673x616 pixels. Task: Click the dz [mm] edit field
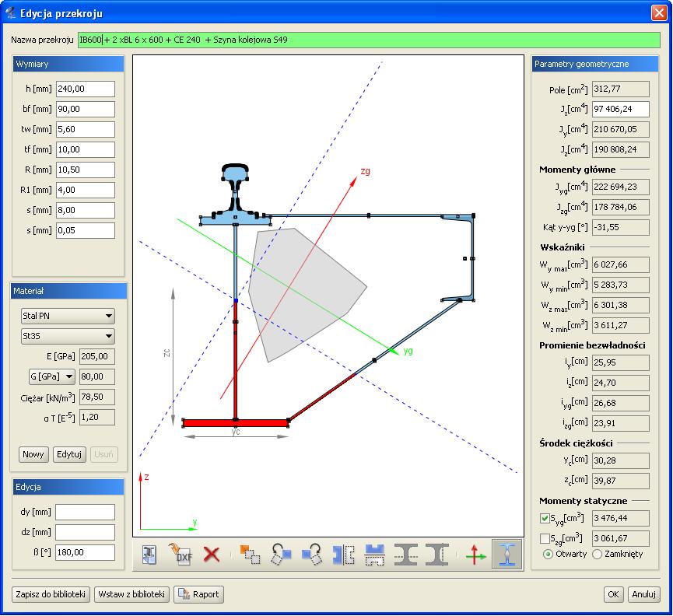click(85, 532)
